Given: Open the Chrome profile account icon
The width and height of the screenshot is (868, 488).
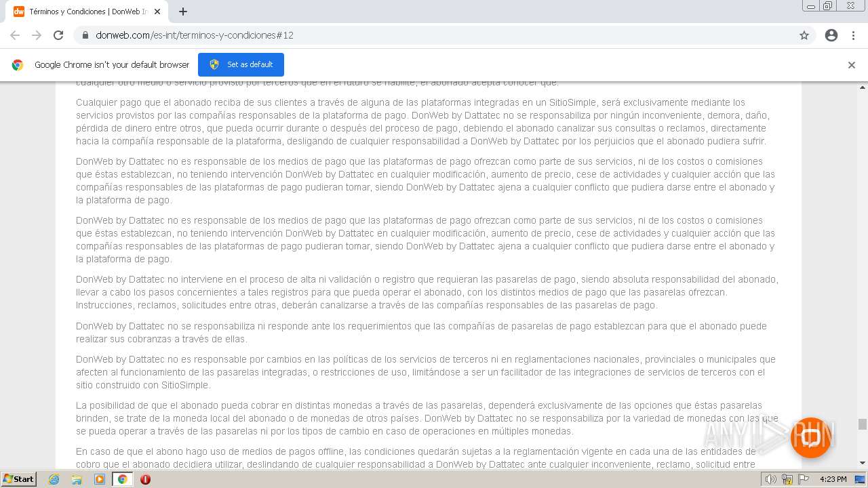Looking at the screenshot, I should (x=831, y=35).
